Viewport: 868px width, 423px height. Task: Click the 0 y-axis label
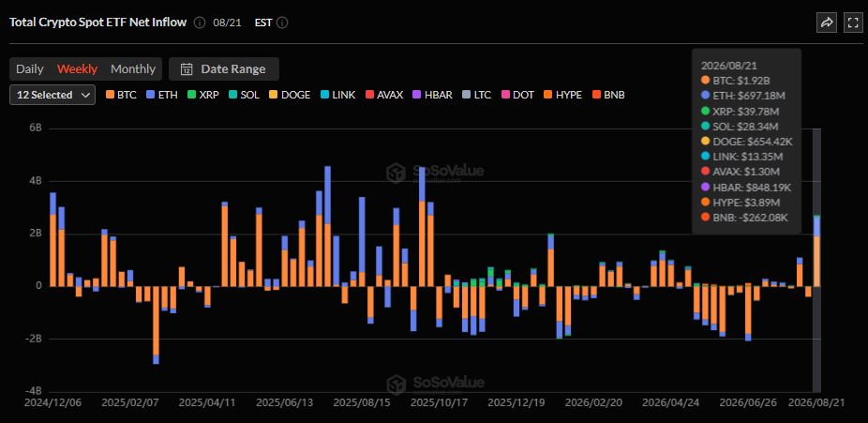(x=38, y=286)
